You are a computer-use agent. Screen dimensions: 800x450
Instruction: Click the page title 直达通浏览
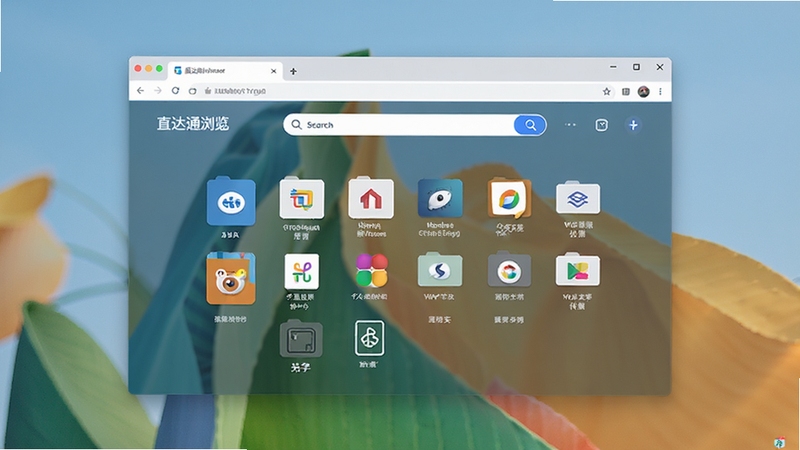coord(193,124)
